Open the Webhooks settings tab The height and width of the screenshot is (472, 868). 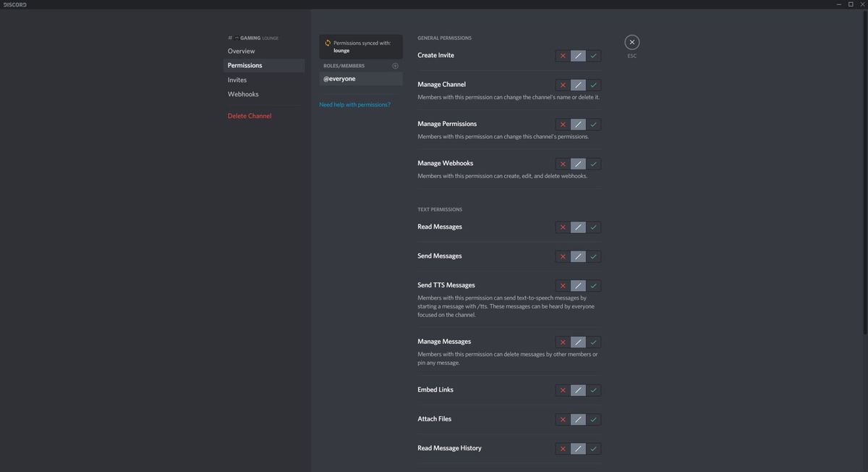243,93
